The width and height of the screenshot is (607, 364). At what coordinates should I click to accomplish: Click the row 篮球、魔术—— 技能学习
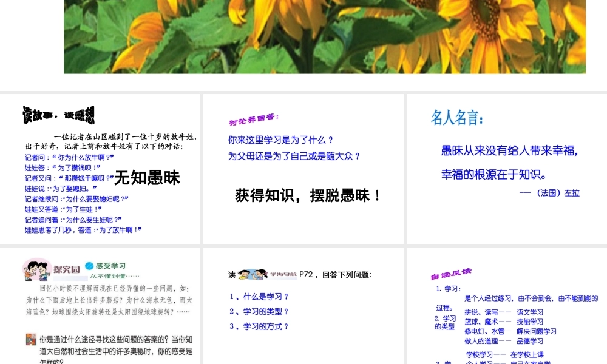coord(504,322)
